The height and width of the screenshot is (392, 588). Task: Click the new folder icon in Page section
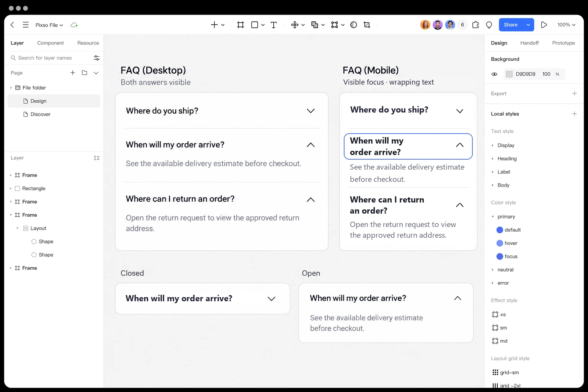[x=84, y=73]
